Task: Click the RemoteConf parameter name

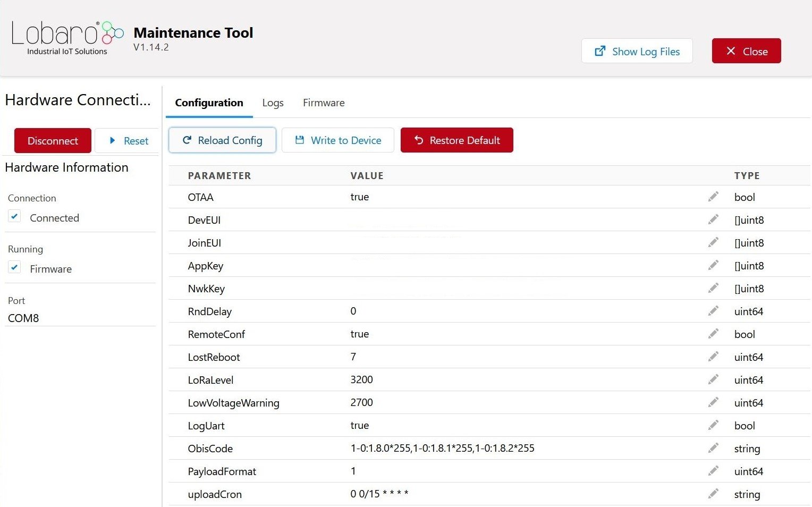Action: pyautogui.click(x=216, y=334)
